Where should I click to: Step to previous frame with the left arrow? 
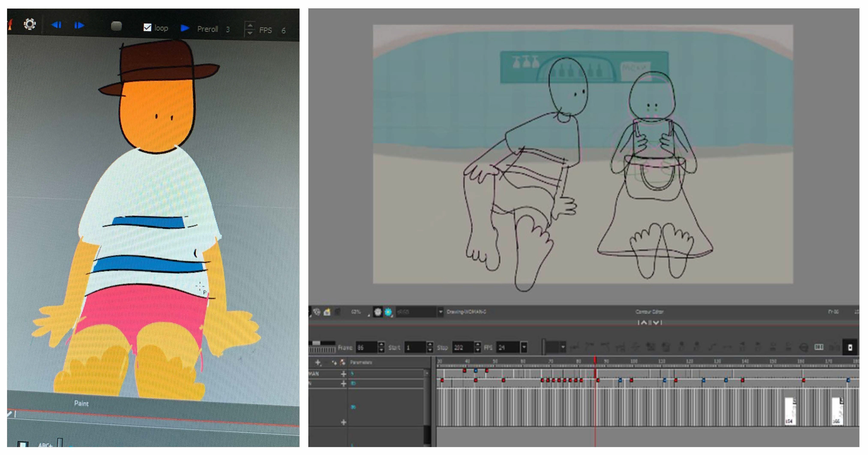[56, 25]
